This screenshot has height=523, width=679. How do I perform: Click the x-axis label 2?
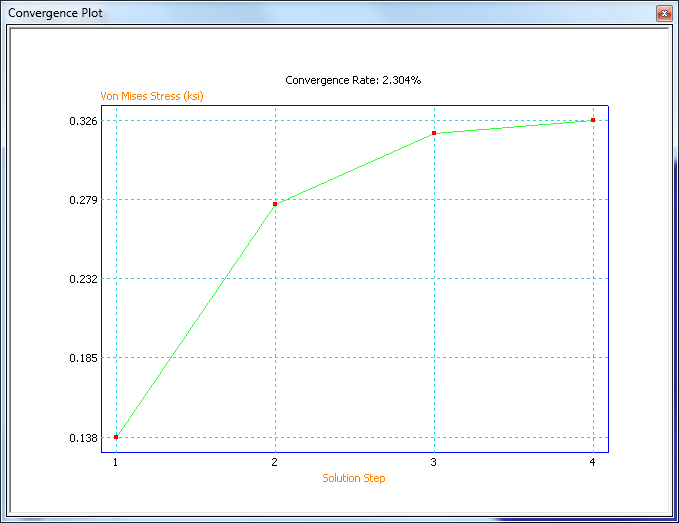tap(275, 462)
